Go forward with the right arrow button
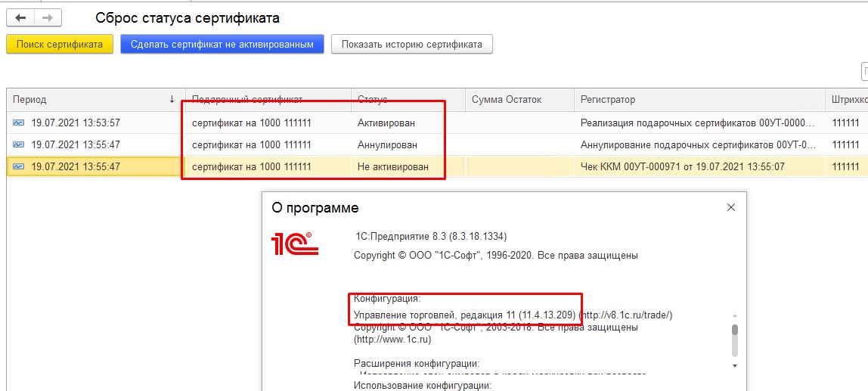This screenshot has height=391, width=868. pyautogui.click(x=48, y=17)
